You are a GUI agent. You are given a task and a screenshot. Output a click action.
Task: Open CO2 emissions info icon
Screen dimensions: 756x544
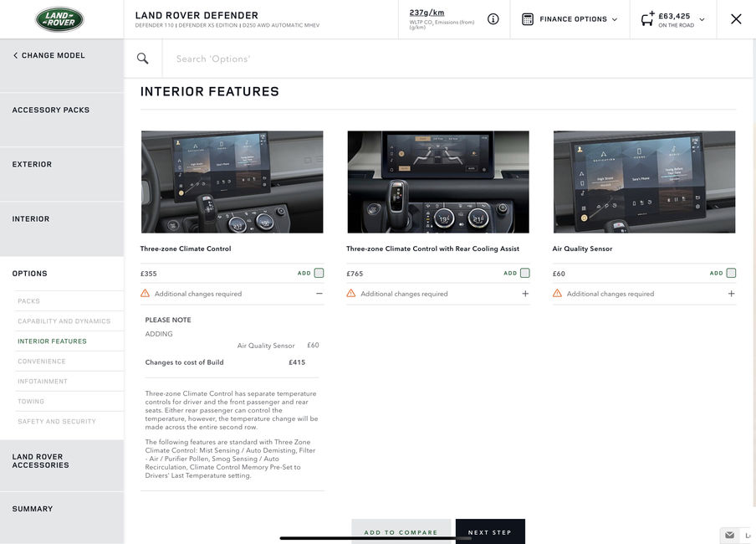[493, 18]
